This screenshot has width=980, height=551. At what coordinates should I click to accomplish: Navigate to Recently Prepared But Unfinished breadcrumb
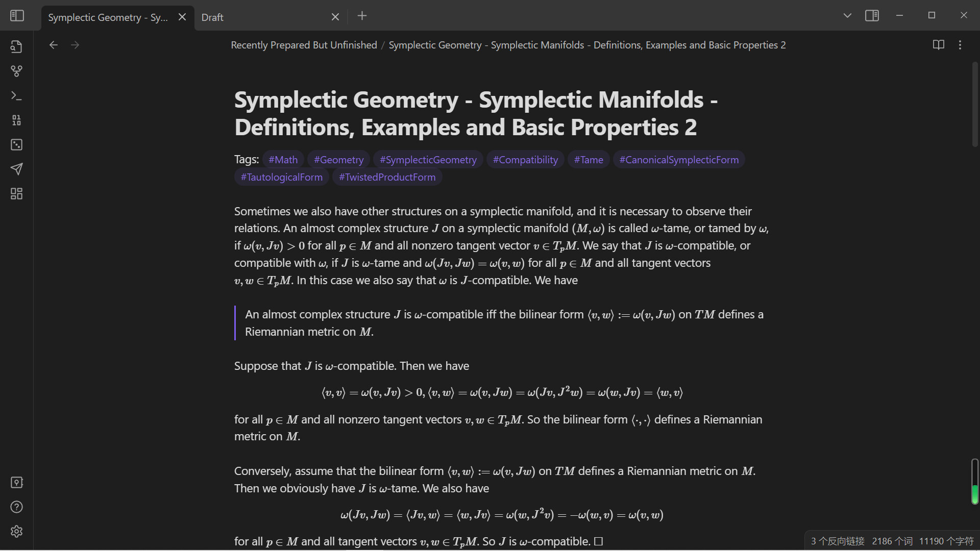click(x=304, y=45)
